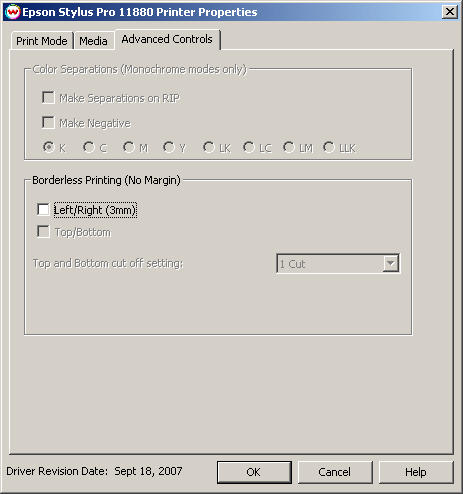The height and width of the screenshot is (494, 463).
Task: Select the LLK separation radio button
Action: pyautogui.click(x=329, y=147)
